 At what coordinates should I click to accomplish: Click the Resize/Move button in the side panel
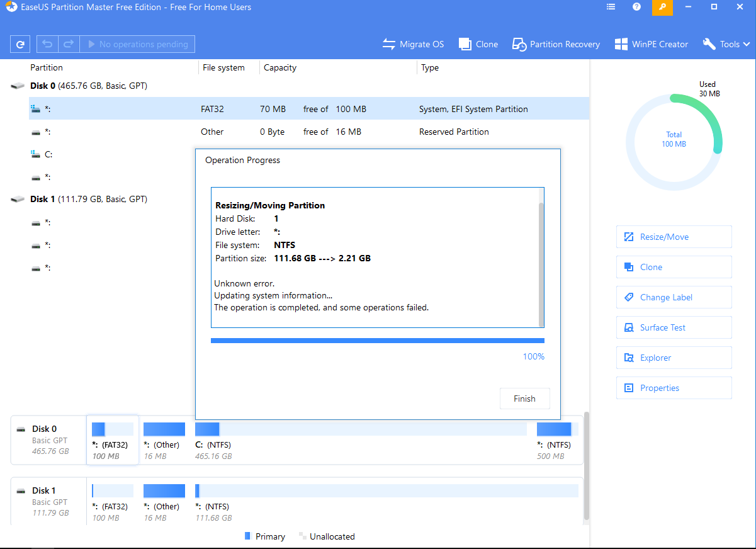tap(674, 237)
